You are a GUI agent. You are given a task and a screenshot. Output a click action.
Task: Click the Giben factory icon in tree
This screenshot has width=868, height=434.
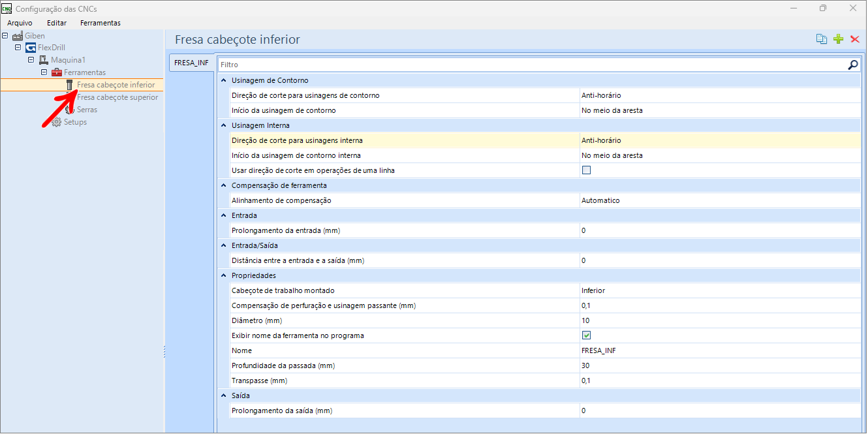click(x=18, y=36)
